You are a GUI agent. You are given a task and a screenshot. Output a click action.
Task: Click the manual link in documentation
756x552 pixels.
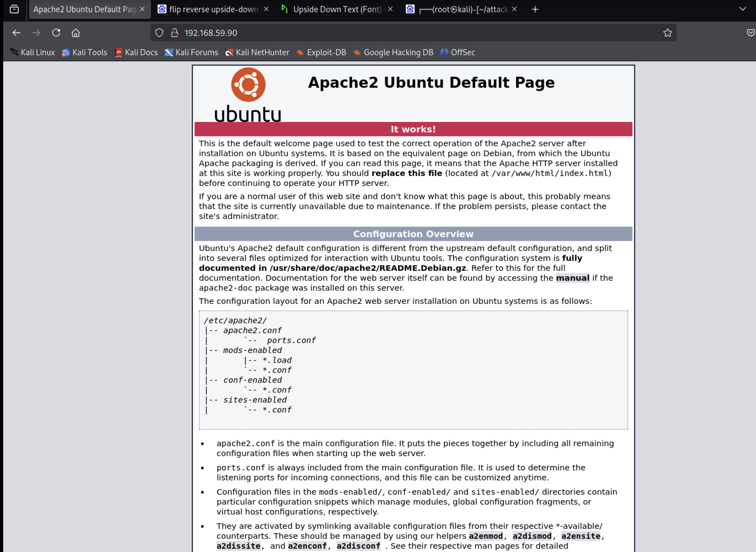click(x=572, y=278)
